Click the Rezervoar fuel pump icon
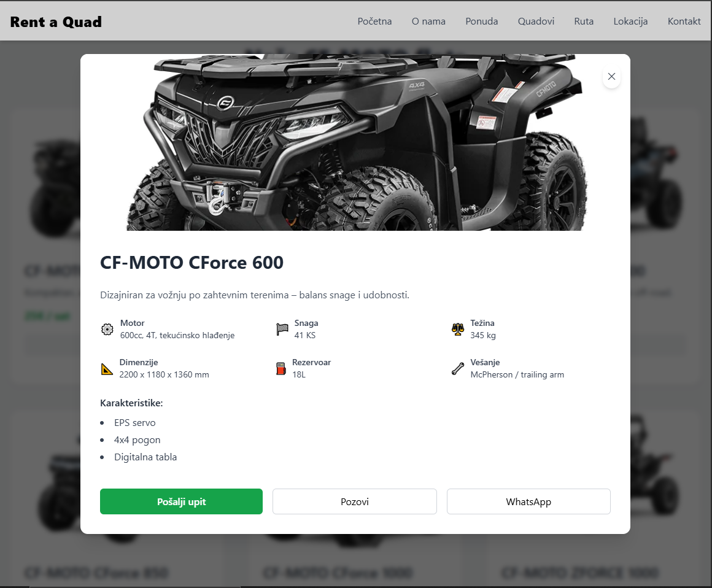 point(281,369)
